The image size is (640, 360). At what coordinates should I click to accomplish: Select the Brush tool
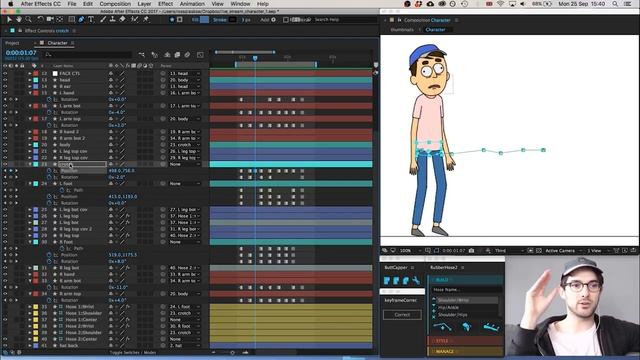coord(103,19)
